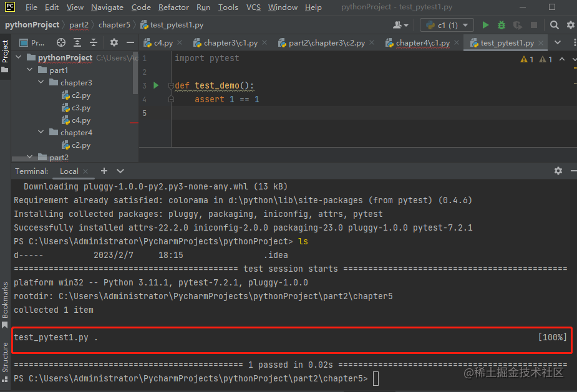
Task: Open the Help menu
Action: tap(313, 7)
